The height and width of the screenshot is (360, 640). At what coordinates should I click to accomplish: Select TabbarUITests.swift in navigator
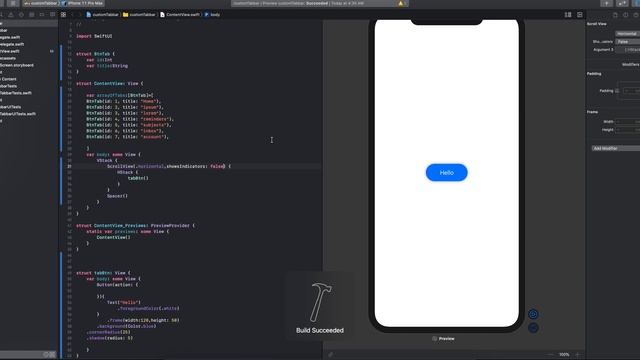18,114
